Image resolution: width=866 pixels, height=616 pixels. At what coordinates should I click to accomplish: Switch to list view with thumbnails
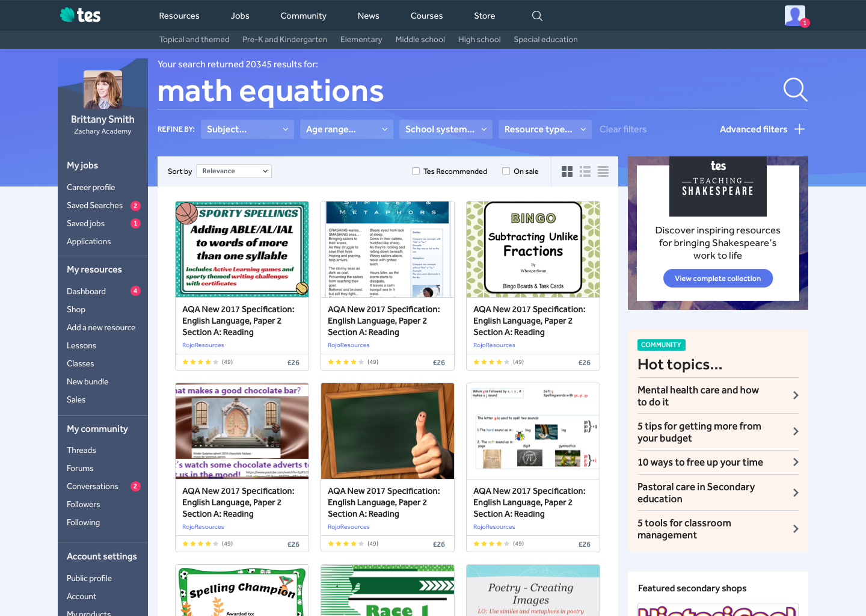pyautogui.click(x=585, y=171)
